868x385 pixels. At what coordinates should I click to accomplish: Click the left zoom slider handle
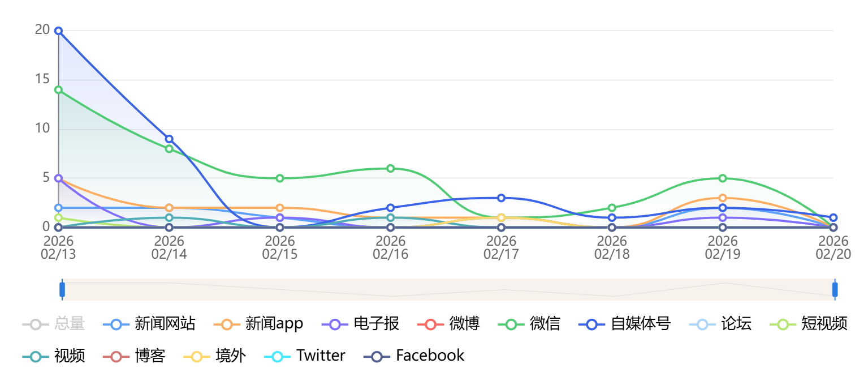click(x=62, y=289)
